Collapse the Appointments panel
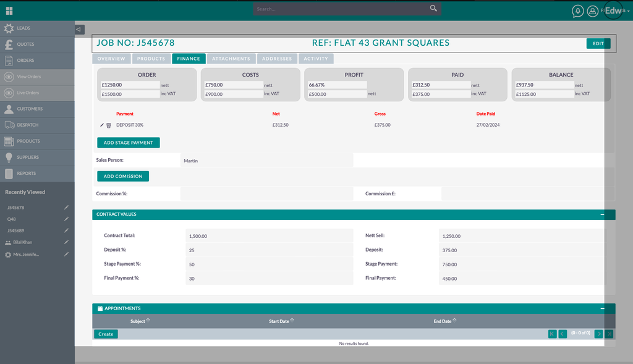 pyautogui.click(x=604, y=308)
